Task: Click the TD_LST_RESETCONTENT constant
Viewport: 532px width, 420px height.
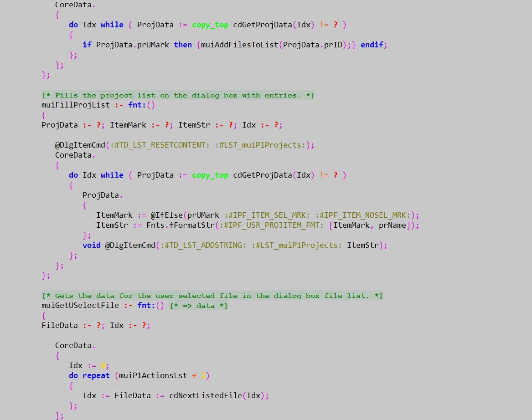Action: click(x=160, y=145)
